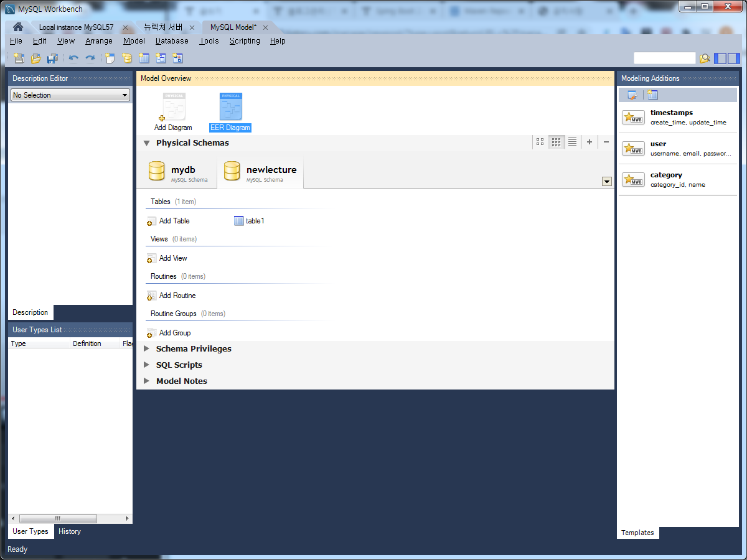
Task: Toggle the right sidebar visibility button
Action: pyautogui.click(x=734, y=58)
